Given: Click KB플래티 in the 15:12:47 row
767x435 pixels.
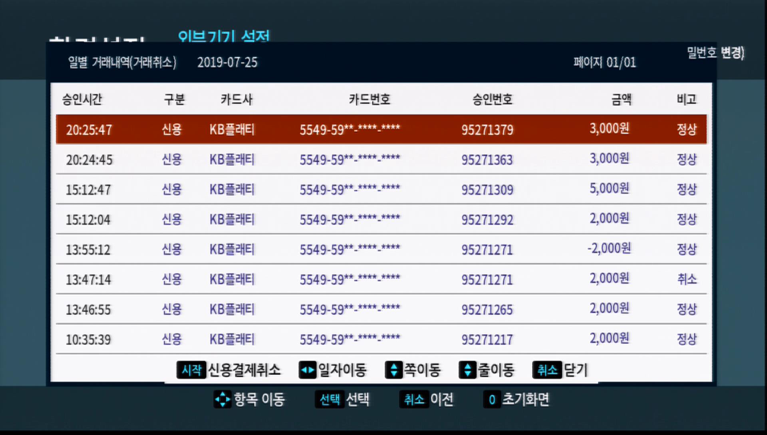Looking at the screenshot, I should [x=232, y=189].
